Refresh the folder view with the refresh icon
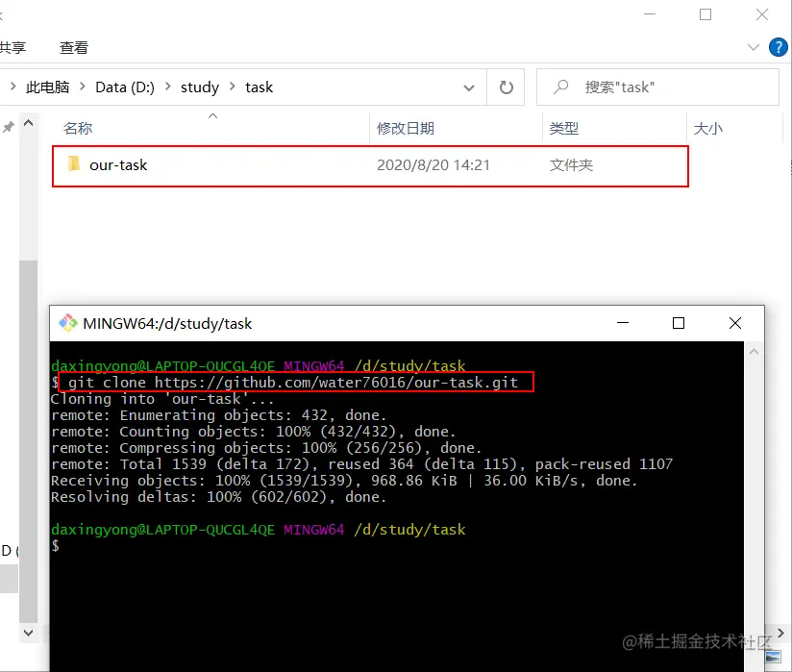 (x=507, y=87)
